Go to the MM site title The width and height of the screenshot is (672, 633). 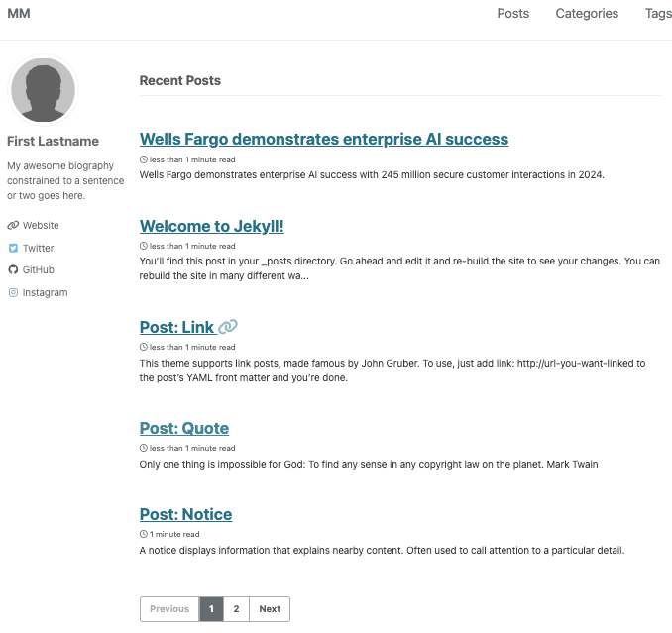19,13
